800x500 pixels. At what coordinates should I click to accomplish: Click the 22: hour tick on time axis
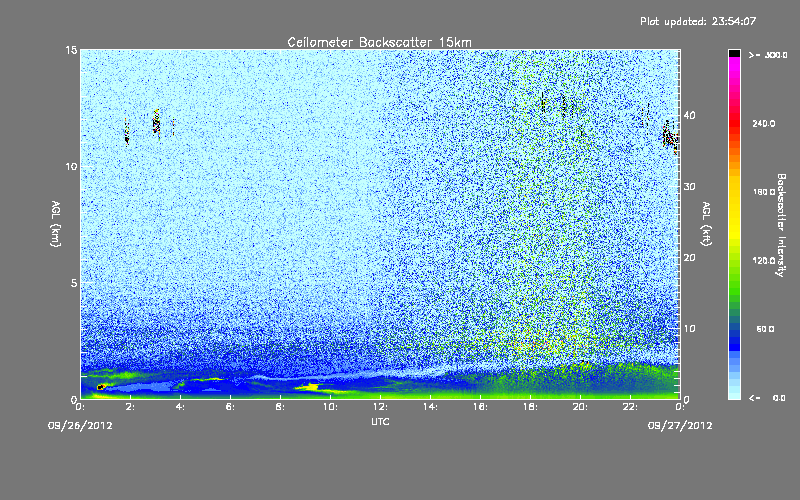(x=630, y=407)
